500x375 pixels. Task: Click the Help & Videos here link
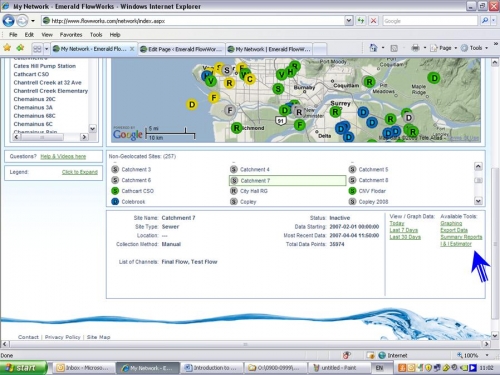(x=63, y=156)
